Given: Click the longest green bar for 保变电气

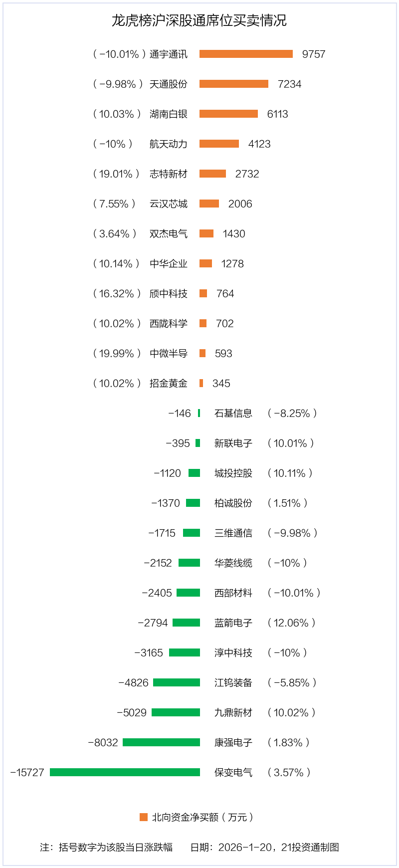Looking at the screenshot, I should pyautogui.click(x=125, y=772).
